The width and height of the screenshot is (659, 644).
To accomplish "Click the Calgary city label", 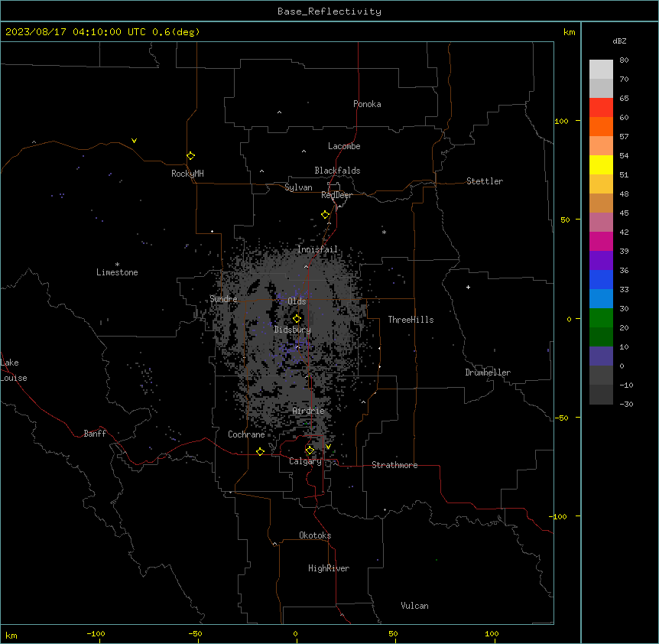I will click(305, 461).
